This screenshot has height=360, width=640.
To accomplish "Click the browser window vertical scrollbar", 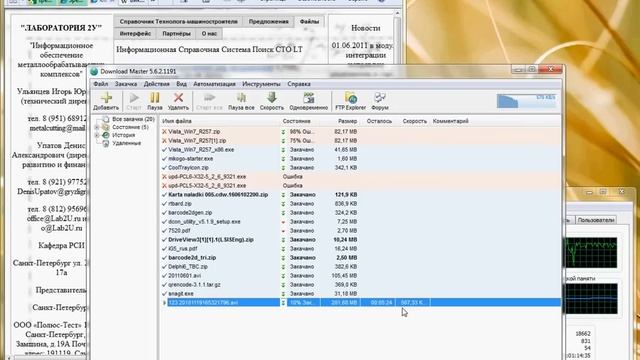I will (x=398, y=184).
